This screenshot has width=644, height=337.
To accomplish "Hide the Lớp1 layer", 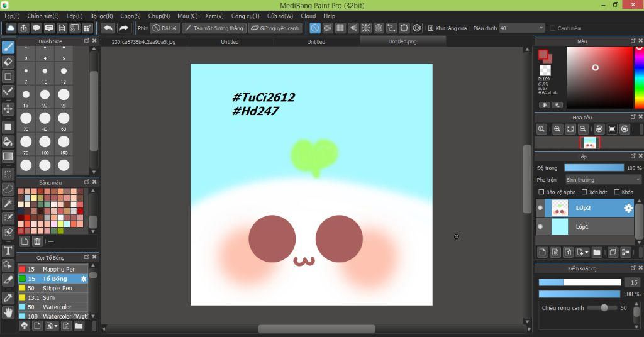I will 540,226.
